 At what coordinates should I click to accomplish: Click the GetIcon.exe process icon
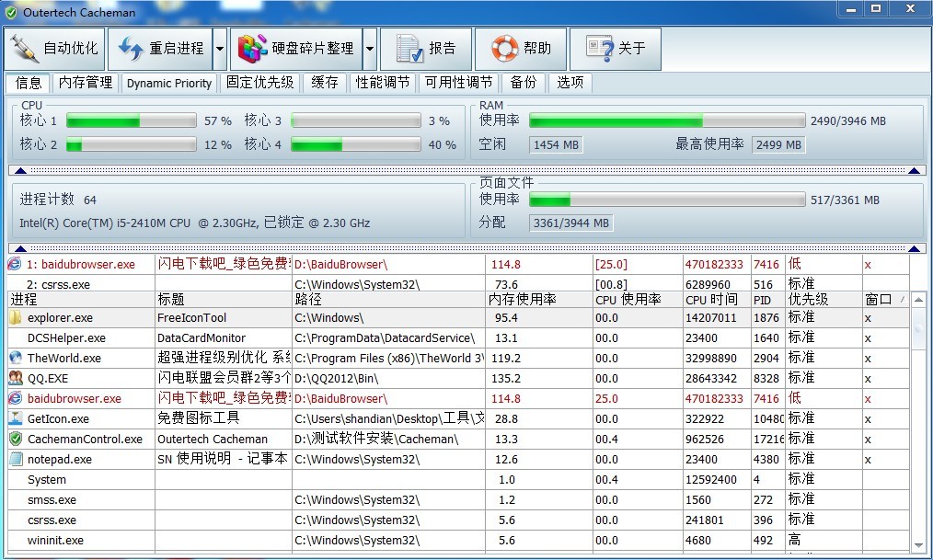pos(15,418)
